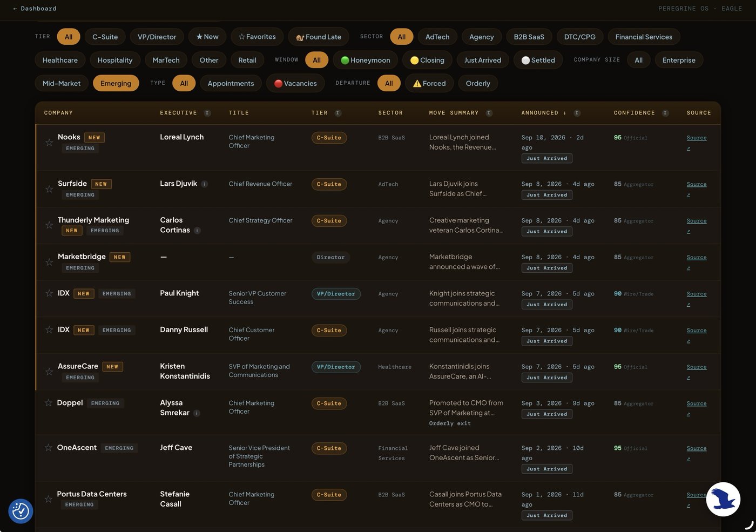The width and height of the screenshot is (756, 532).
Task: Open the eagle assistant floating button
Action: point(723,499)
